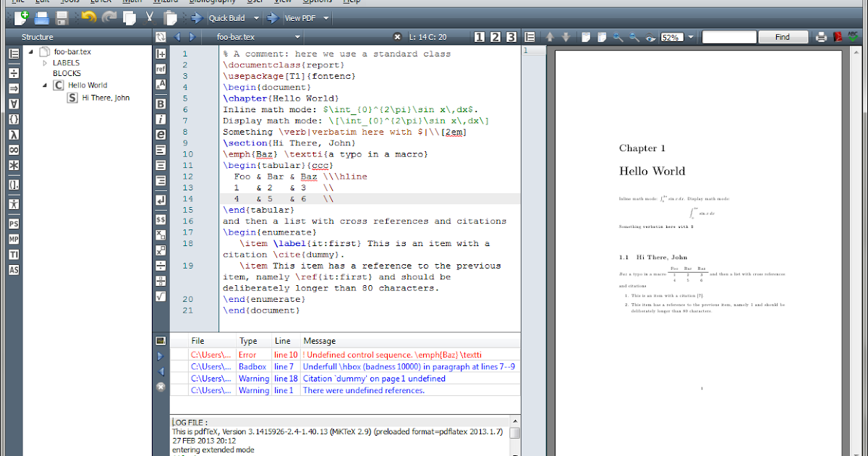The width and height of the screenshot is (868, 456).
Task: Open the arrow symbols panel
Action: (14, 88)
